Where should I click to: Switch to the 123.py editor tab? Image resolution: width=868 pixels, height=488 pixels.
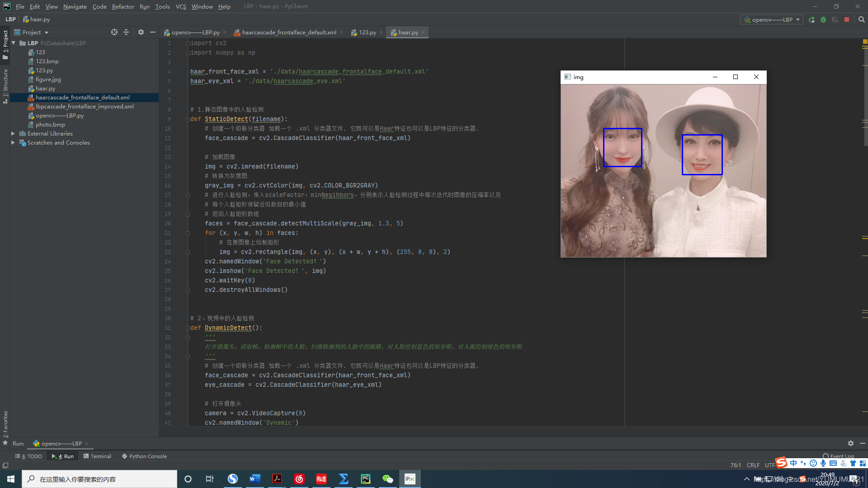pos(367,32)
